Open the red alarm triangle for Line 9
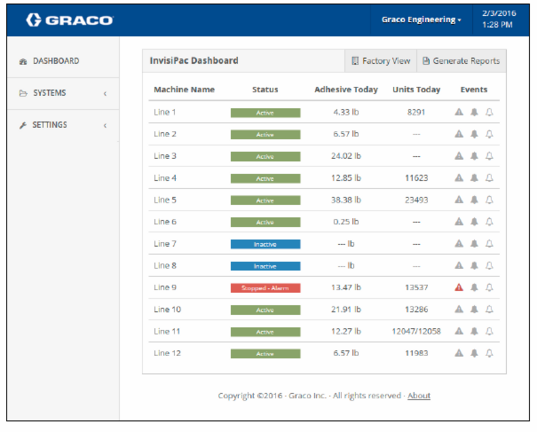537x432 pixels. pyautogui.click(x=459, y=287)
